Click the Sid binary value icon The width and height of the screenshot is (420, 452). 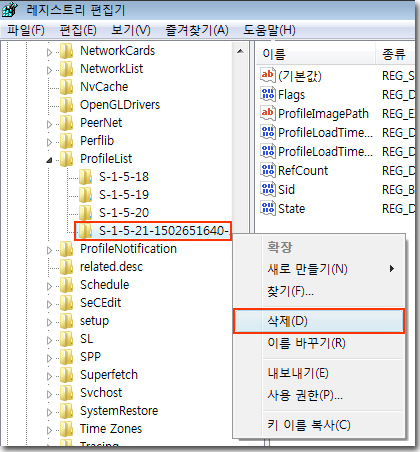click(x=268, y=190)
